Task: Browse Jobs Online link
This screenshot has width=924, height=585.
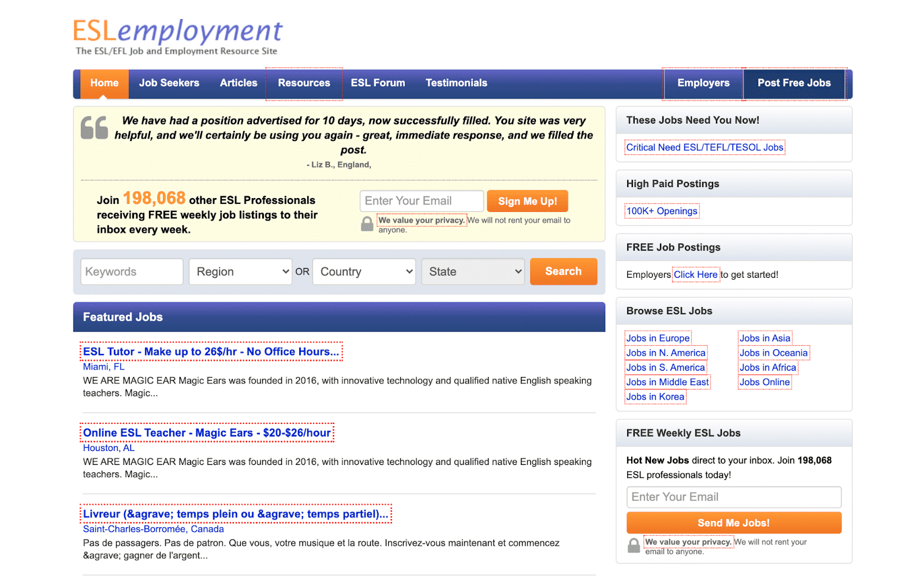Action: [x=765, y=382]
